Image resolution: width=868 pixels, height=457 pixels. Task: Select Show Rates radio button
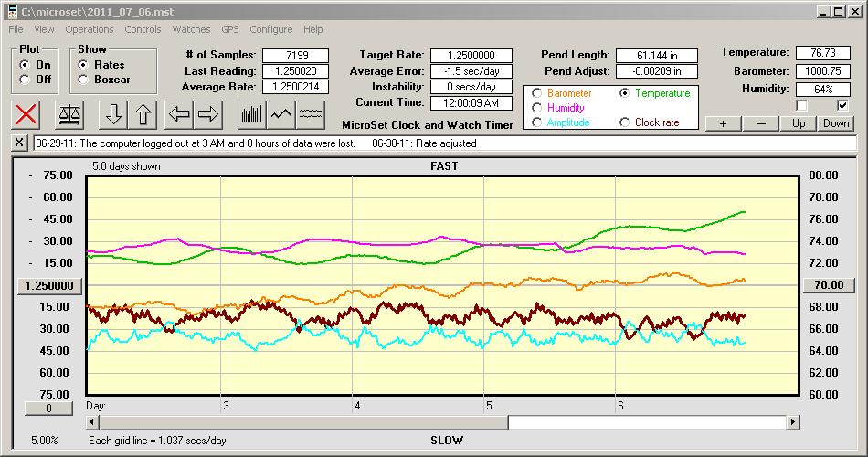[x=83, y=65]
